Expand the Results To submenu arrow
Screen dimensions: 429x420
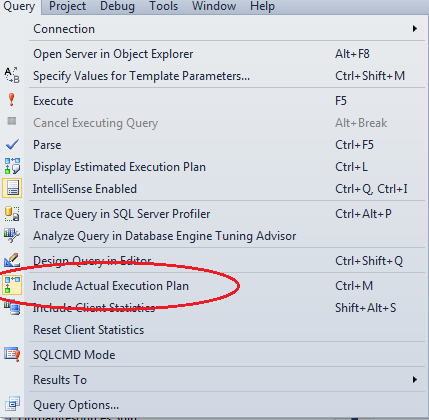tap(415, 379)
